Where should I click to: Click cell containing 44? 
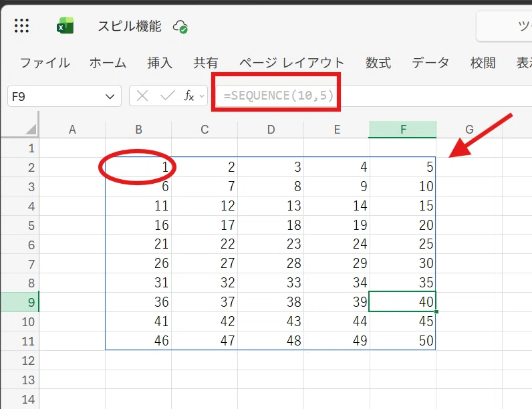(337, 321)
